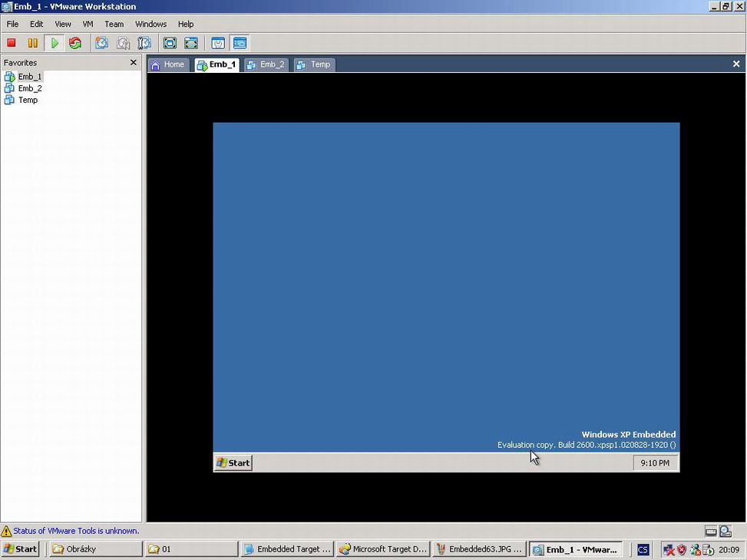Click the Emb_1 - VMware taskbar button

[576, 549]
